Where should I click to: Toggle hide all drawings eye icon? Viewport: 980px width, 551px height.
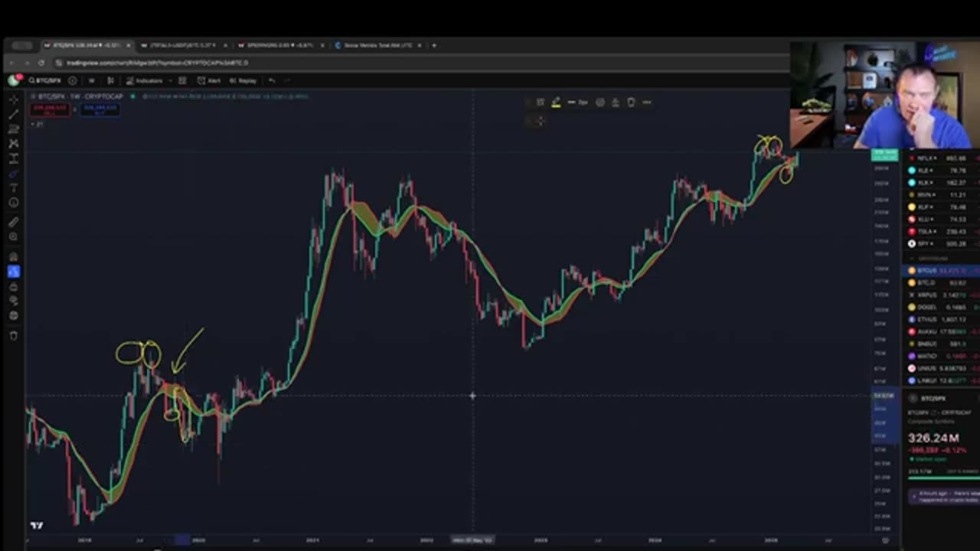(x=14, y=300)
